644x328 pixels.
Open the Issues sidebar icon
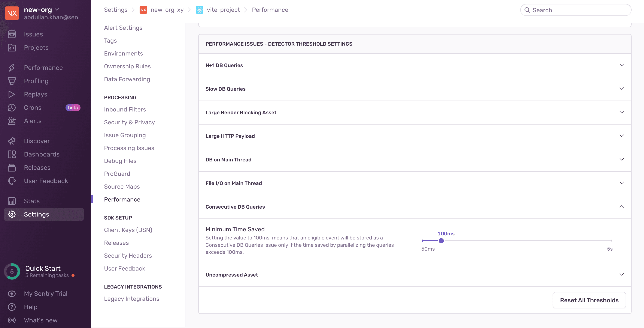pos(12,34)
